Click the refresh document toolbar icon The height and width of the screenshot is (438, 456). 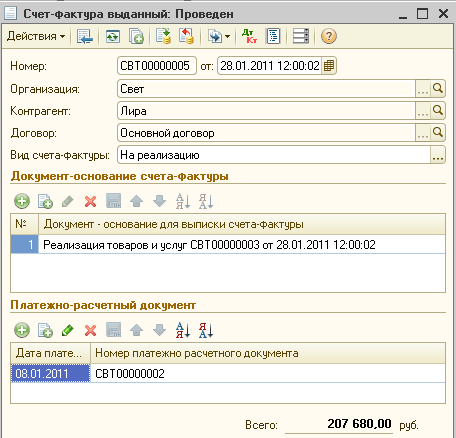[x=113, y=36]
